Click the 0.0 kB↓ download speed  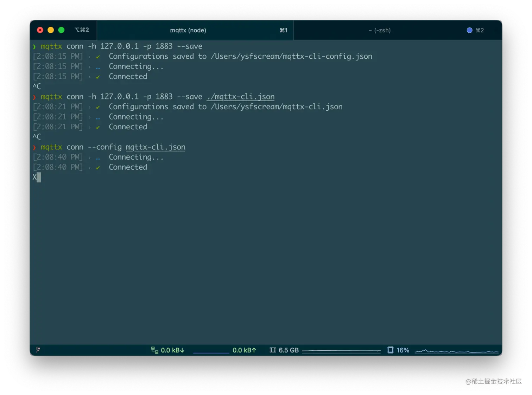tap(172, 350)
